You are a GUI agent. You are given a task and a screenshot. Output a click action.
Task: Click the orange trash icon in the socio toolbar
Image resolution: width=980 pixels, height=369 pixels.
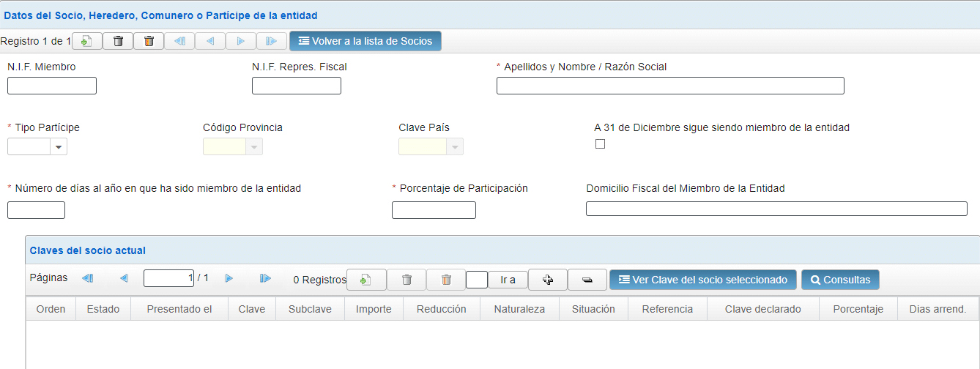[x=149, y=41]
